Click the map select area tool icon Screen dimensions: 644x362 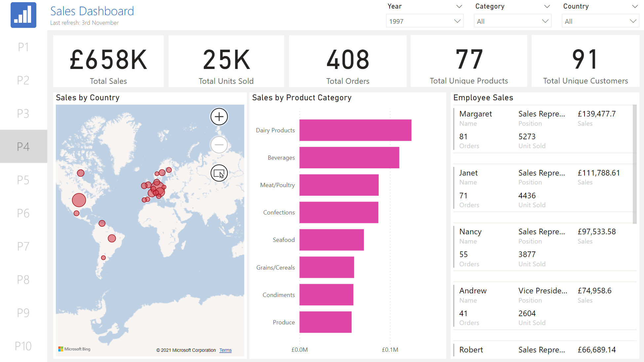tap(219, 173)
